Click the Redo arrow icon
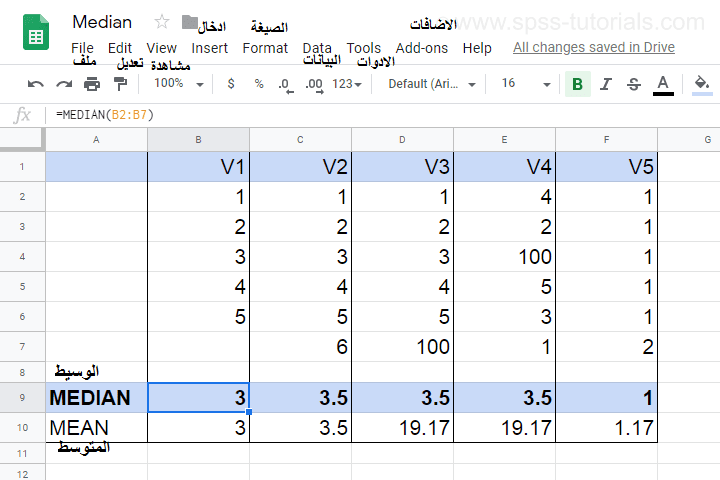The image size is (720, 480). (64, 84)
